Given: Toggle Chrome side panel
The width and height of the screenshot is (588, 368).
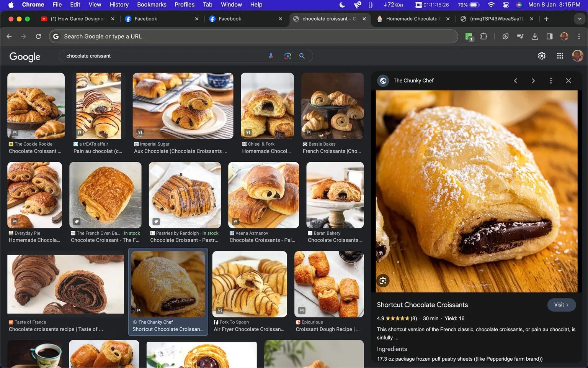Looking at the screenshot, I should tap(549, 36).
